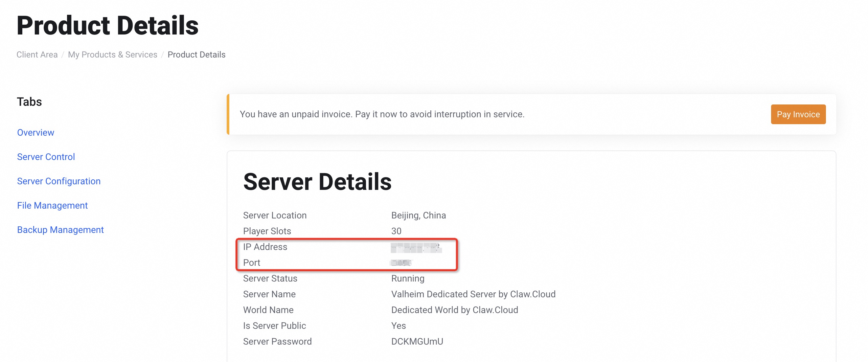The width and height of the screenshot is (868, 362).
Task: Click the Valheim Dedicated Server name value
Action: tap(473, 294)
